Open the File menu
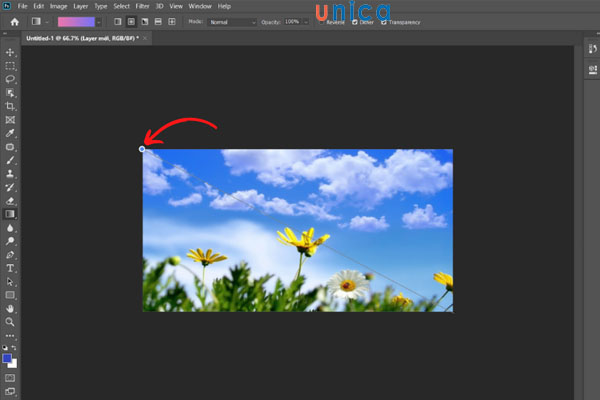 point(23,6)
